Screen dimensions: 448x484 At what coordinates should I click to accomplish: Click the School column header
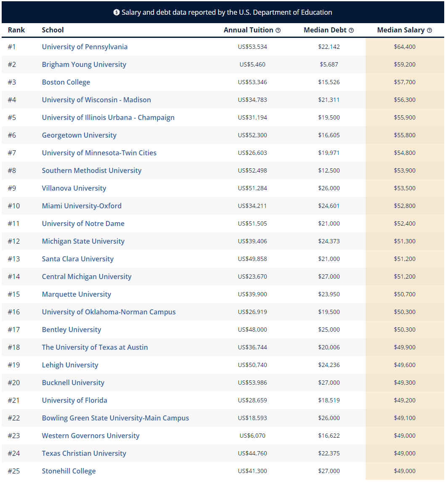click(53, 30)
